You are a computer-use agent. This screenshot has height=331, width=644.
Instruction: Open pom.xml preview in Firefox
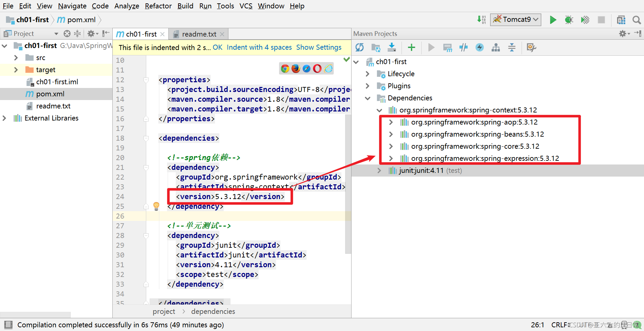pos(296,68)
